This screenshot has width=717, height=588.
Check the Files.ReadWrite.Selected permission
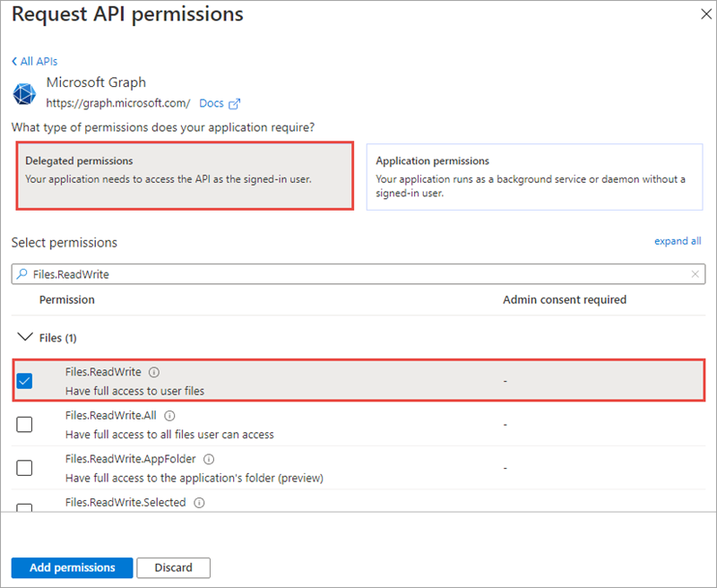tap(24, 507)
